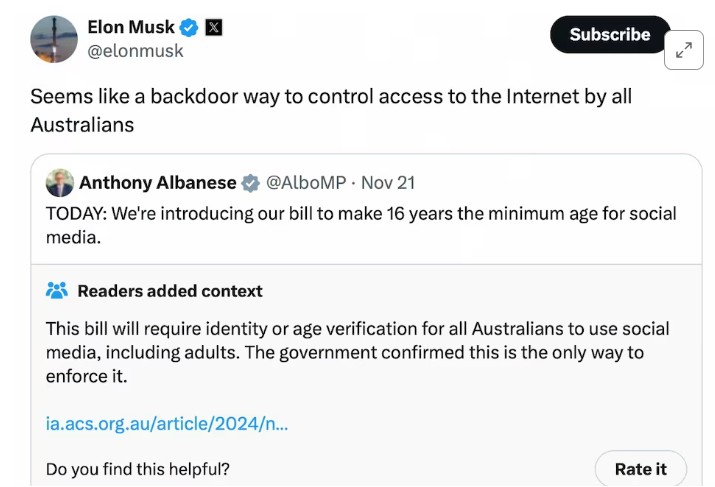Click the Community Notes people icon
This screenshot has height=487, width=715.
57,291
